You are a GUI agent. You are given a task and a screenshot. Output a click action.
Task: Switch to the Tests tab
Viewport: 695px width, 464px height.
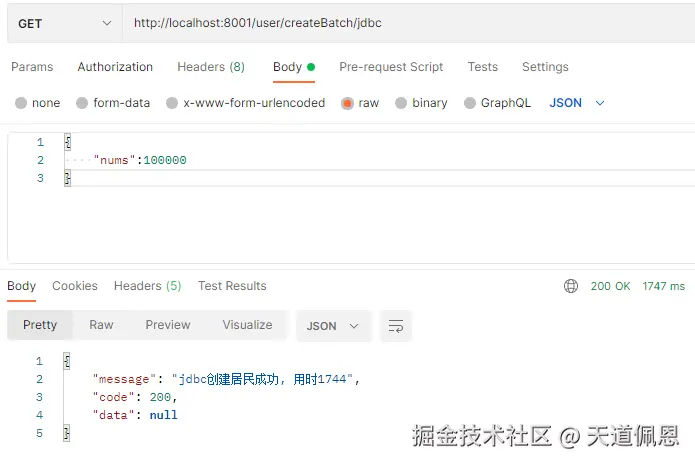(483, 67)
